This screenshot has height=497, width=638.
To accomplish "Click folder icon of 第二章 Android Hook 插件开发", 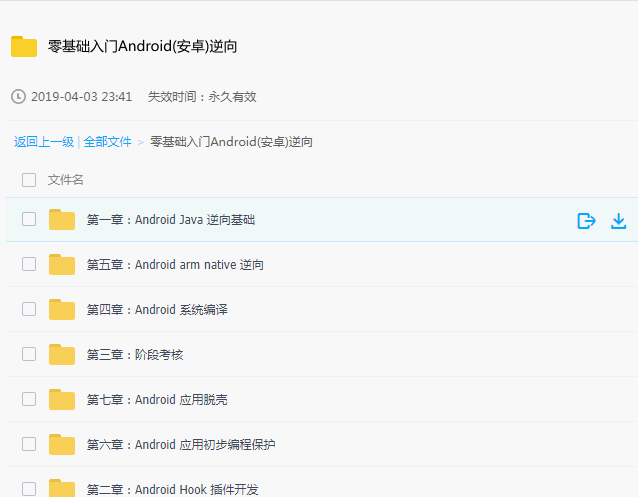I will 62,488.
